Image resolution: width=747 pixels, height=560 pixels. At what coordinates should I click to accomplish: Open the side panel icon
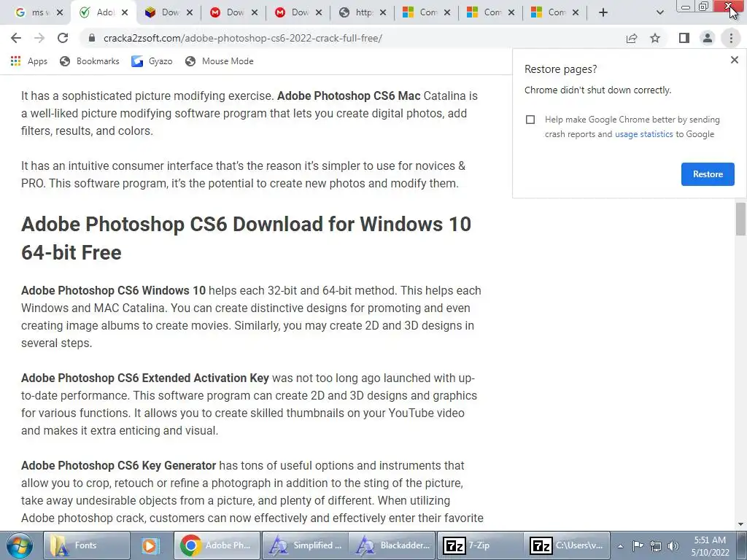coord(684,38)
